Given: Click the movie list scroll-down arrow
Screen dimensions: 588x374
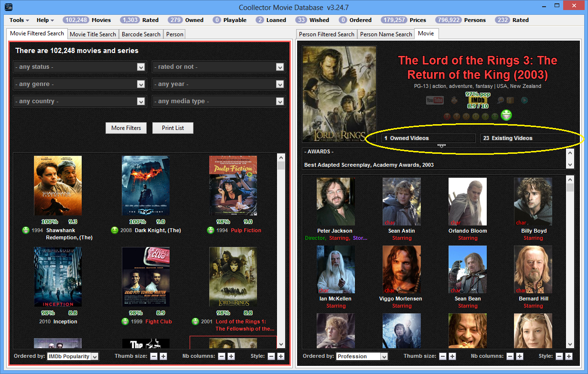Looking at the screenshot, I should coord(281,344).
